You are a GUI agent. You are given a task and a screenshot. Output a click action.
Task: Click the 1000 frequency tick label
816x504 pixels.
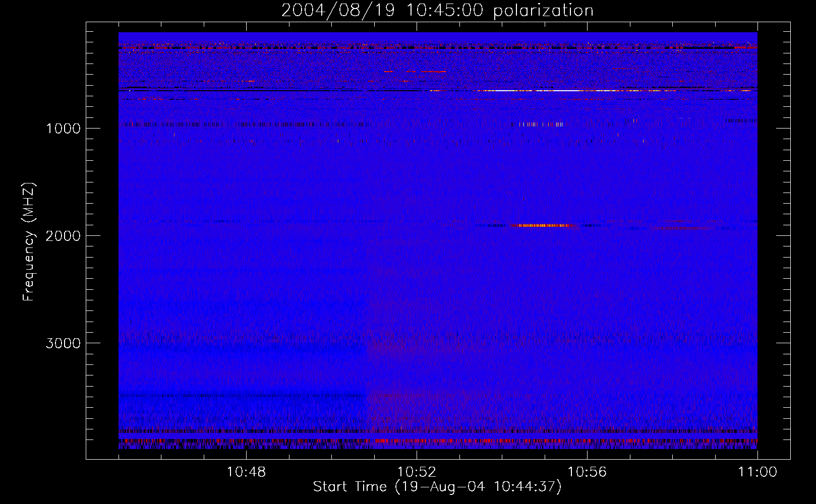[x=63, y=129]
